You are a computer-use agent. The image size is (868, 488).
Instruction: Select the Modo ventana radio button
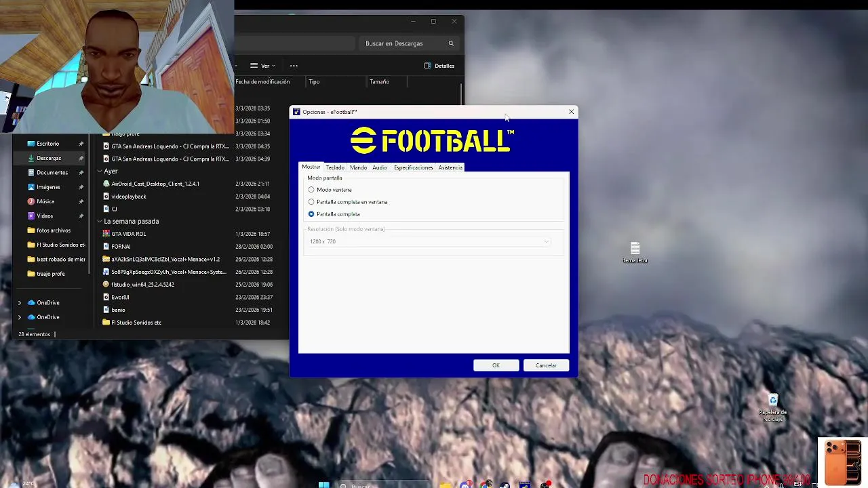pyautogui.click(x=311, y=190)
